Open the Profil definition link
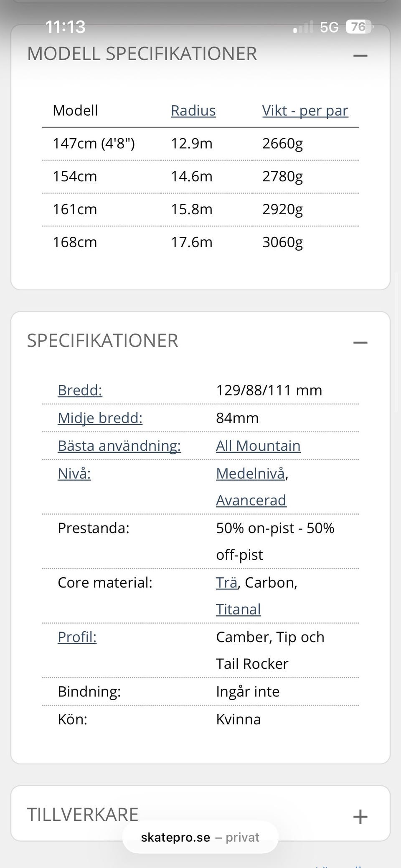Viewport: 401px width, 868px height. pyautogui.click(x=77, y=637)
